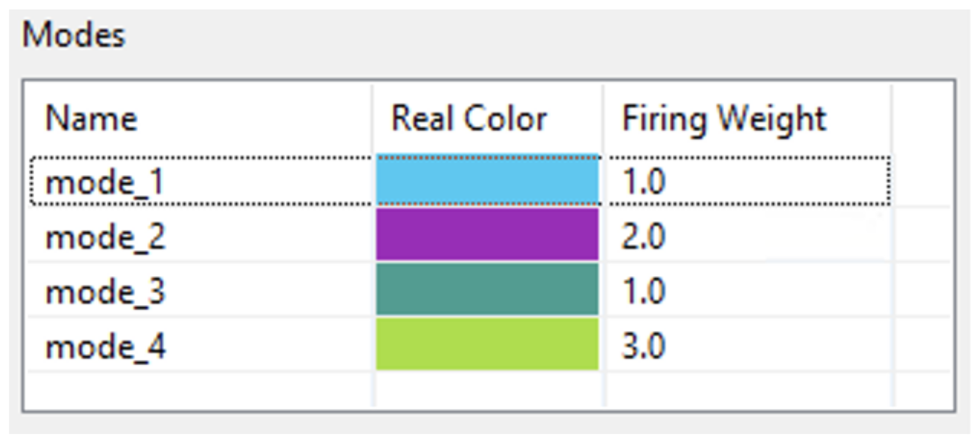The height and width of the screenshot is (442, 980).
Task: Click mode_3 firing weight value 1.0
Action: click(x=644, y=292)
